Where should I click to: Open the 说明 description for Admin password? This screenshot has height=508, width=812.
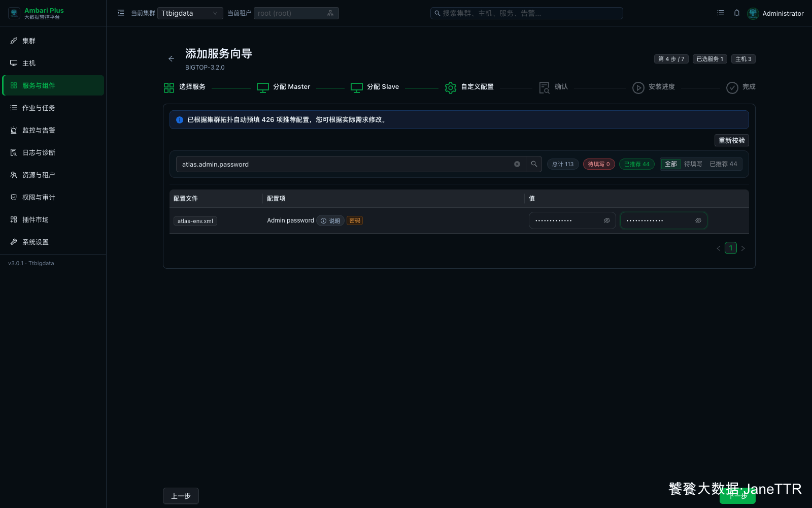[330, 220]
